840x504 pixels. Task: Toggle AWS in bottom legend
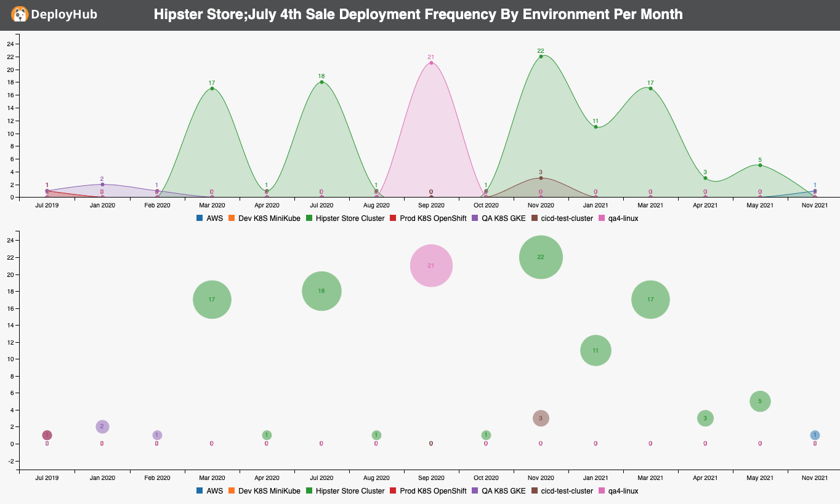pos(209,491)
